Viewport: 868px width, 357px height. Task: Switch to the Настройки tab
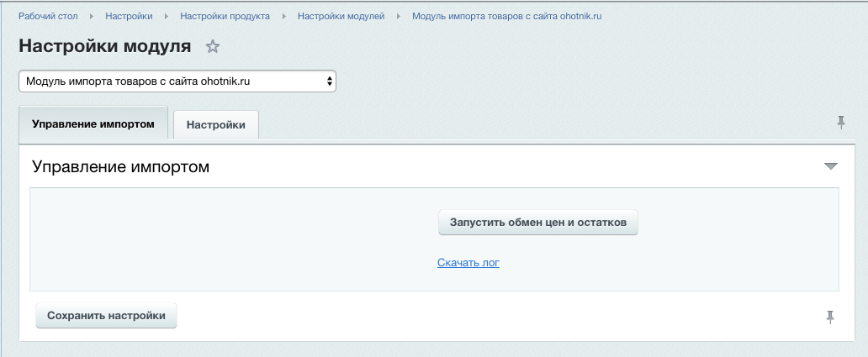point(216,125)
